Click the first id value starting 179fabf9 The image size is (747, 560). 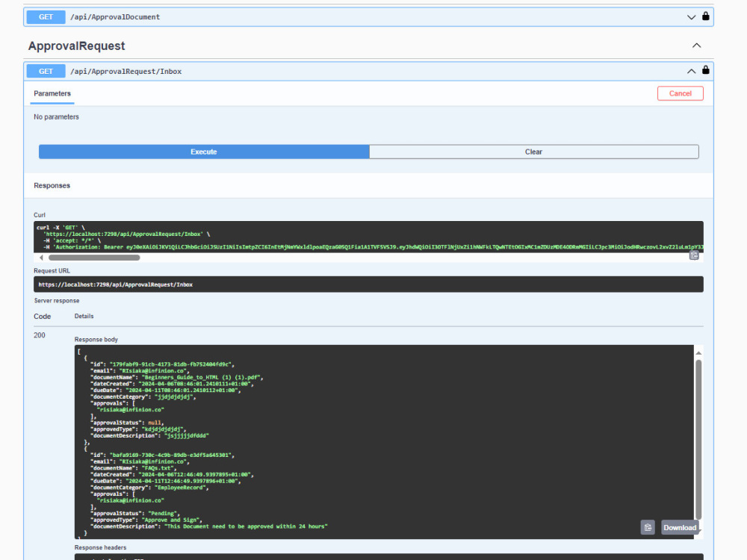coord(172,364)
